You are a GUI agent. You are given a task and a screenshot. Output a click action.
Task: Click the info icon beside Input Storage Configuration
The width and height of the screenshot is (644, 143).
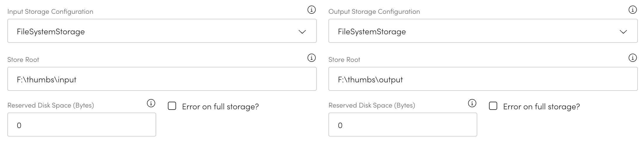click(311, 10)
